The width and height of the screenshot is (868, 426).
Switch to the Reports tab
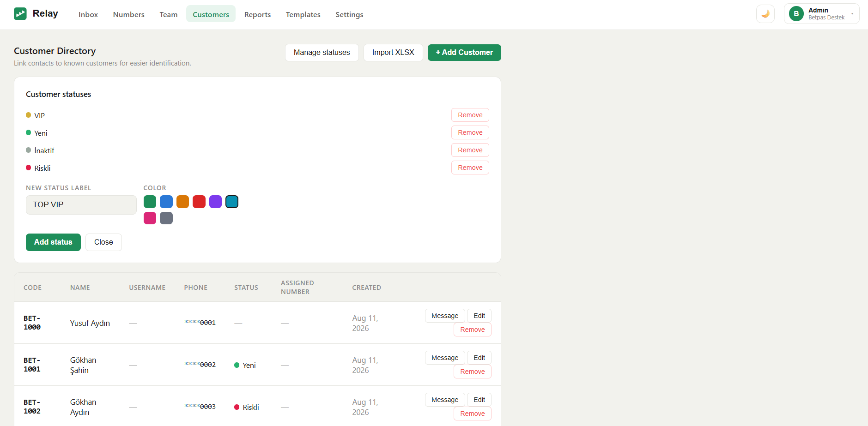tap(257, 14)
